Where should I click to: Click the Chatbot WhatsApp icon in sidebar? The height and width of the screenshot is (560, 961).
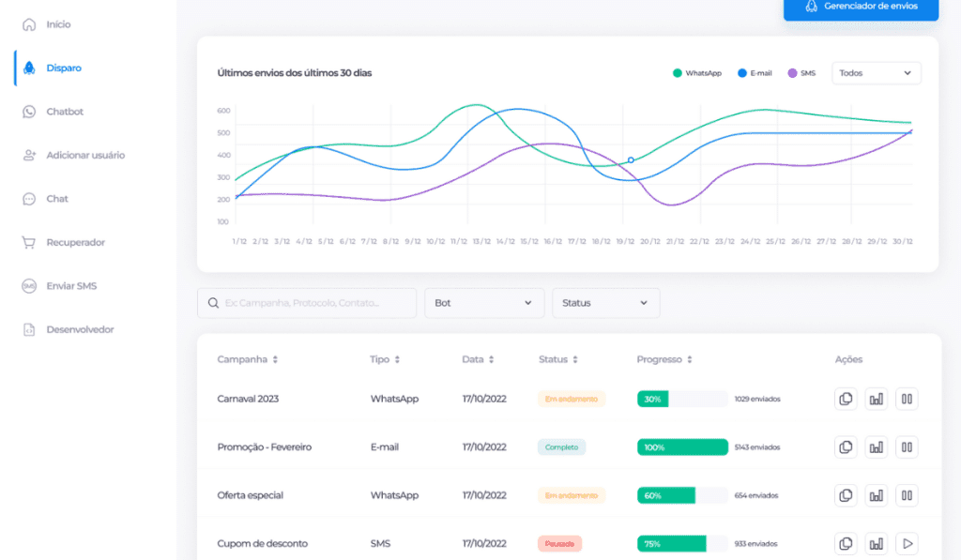(29, 112)
